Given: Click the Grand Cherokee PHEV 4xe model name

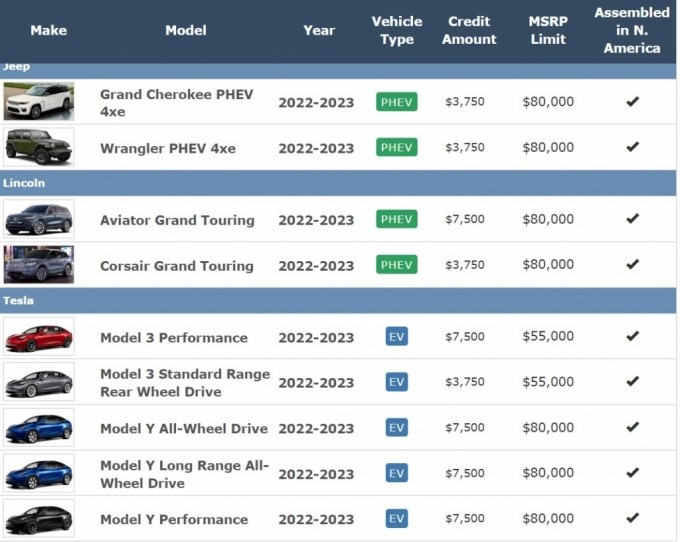Looking at the screenshot, I should tap(177, 103).
